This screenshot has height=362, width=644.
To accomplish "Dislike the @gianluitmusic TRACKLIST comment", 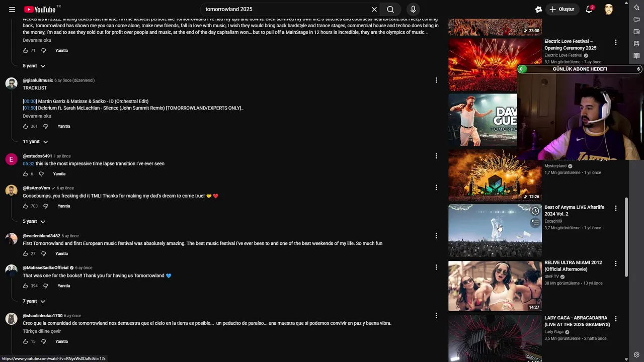I will click(45, 127).
